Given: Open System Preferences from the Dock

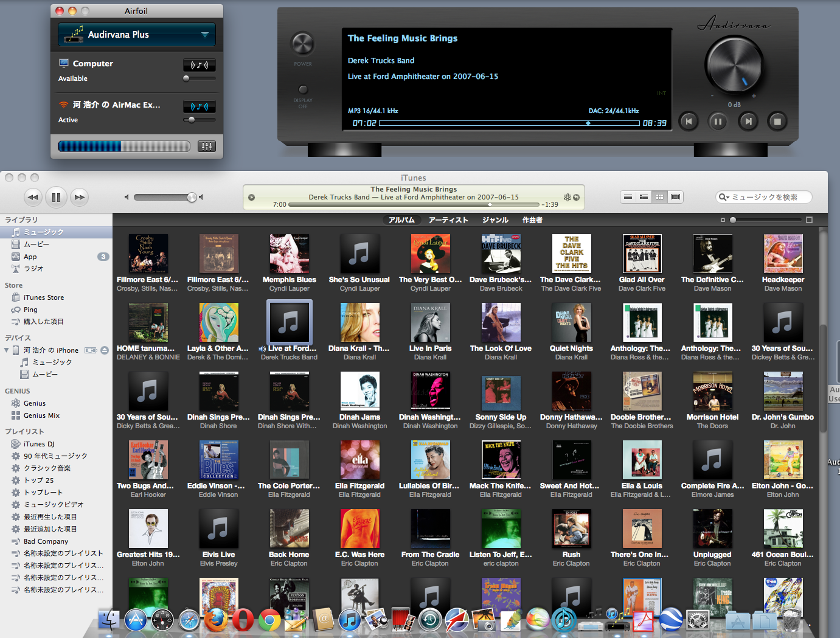Looking at the screenshot, I should [698, 620].
